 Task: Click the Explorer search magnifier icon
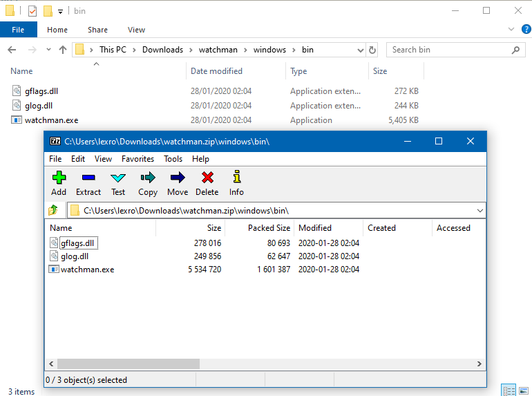click(x=515, y=50)
